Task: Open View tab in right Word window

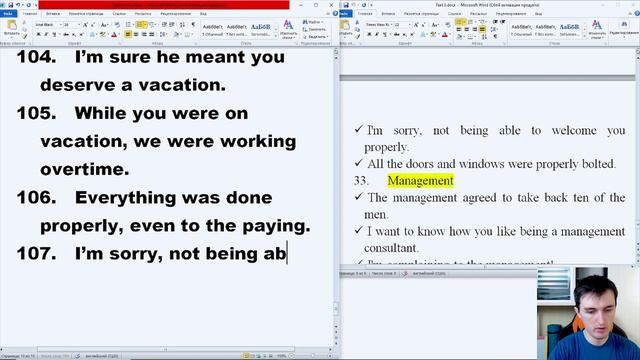Action: 539,14
